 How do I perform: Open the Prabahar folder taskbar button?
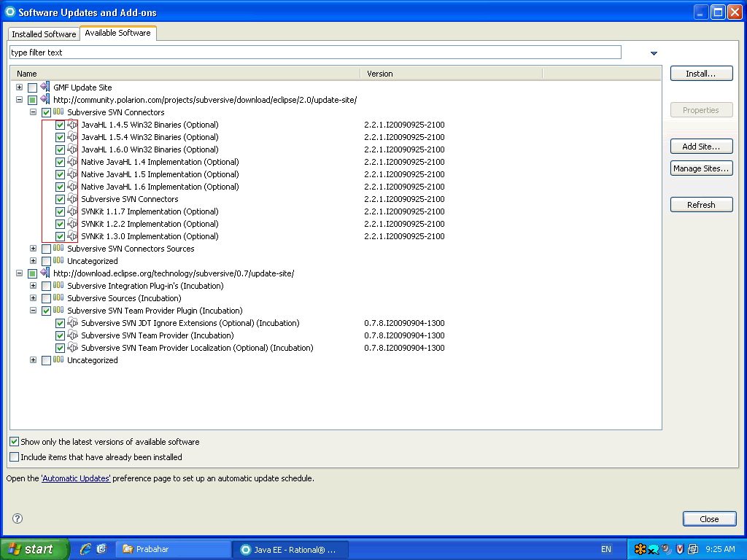(x=174, y=549)
